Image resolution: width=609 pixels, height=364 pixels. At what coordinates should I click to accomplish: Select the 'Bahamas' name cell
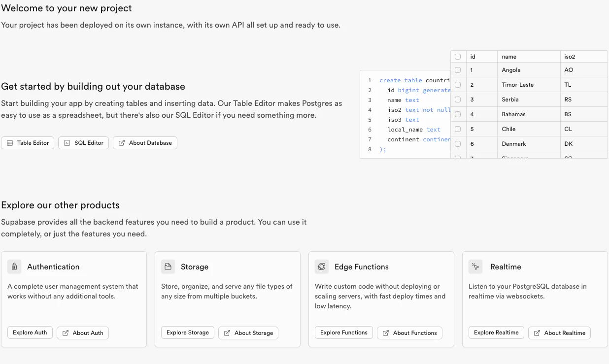point(529,114)
